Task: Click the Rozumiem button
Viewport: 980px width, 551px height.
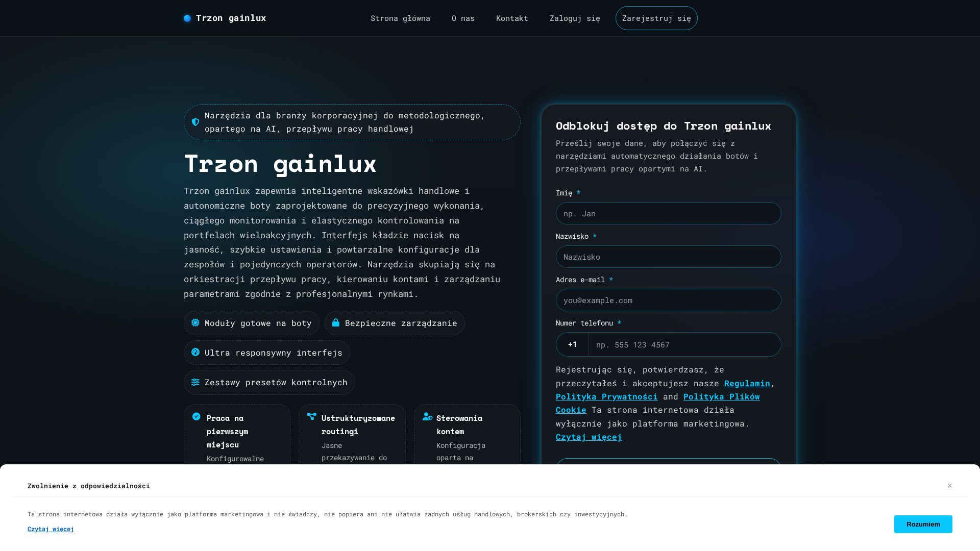Action: (923, 524)
